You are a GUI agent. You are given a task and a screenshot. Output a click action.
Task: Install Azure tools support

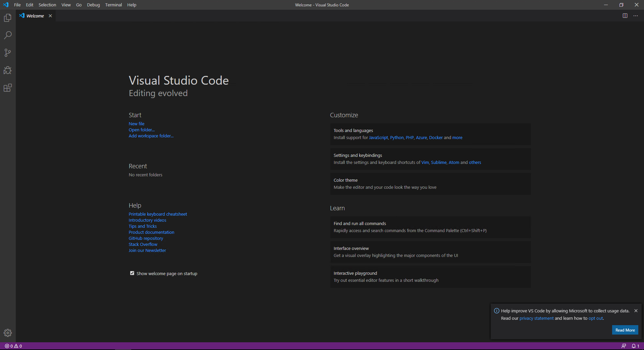[421, 137]
